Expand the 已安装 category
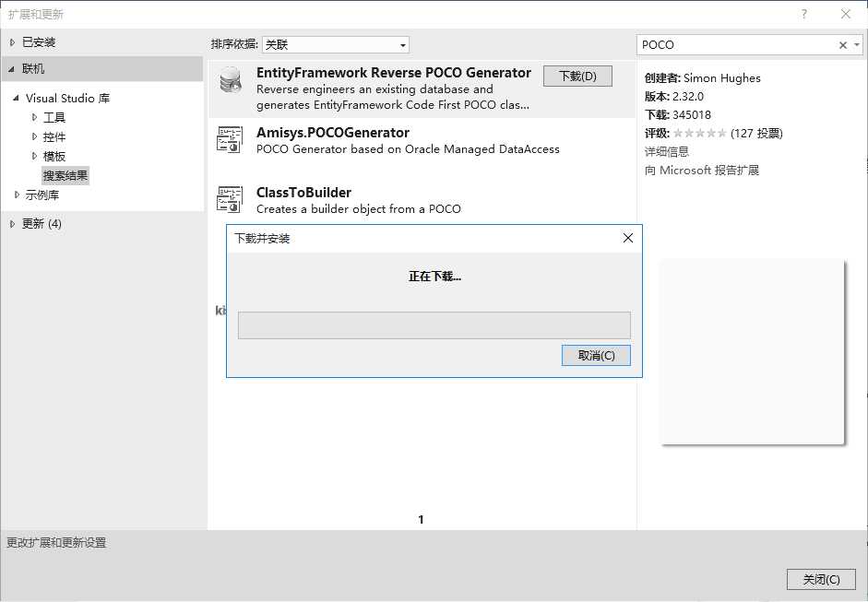This screenshot has height=602, width=868. click(12, 42)
